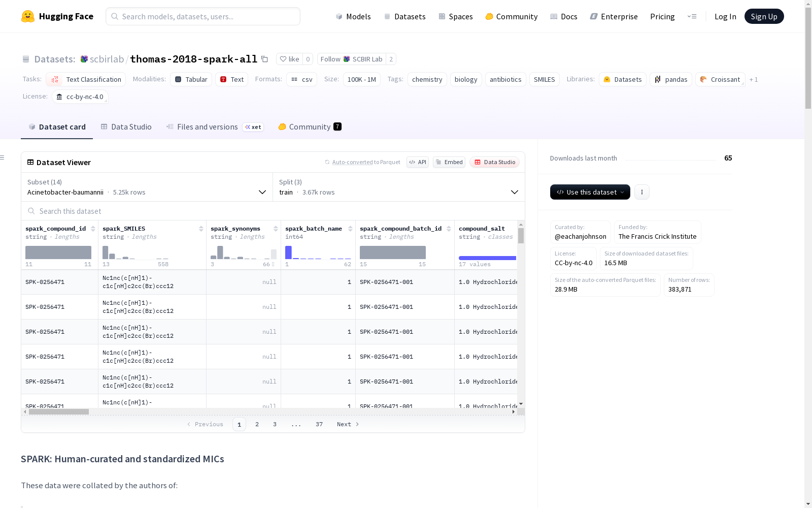The width and height of the screenshot is (812, 508).
Task: Click the SMILES tag
Action: pos(545,79)
